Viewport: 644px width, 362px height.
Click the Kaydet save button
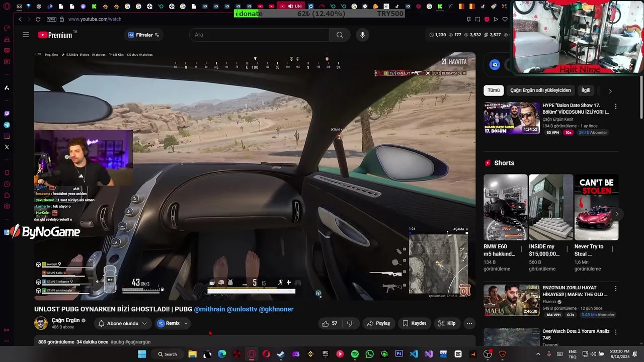pyautogui.click(x=414, y=323)
